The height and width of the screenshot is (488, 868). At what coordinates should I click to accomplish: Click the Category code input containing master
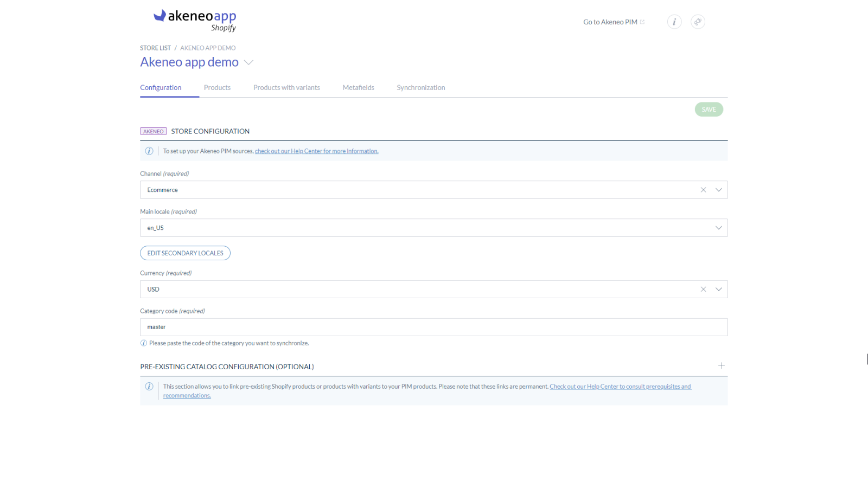point(434,327)
